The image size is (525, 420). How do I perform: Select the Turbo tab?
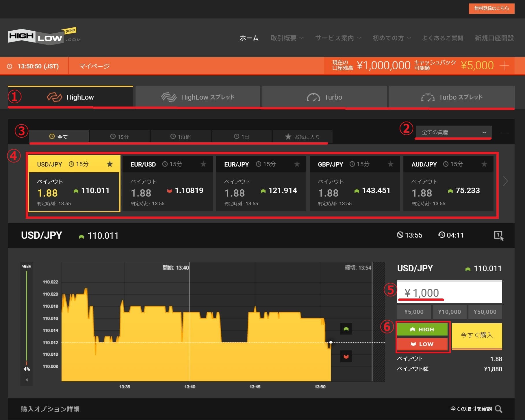point(324,97)
